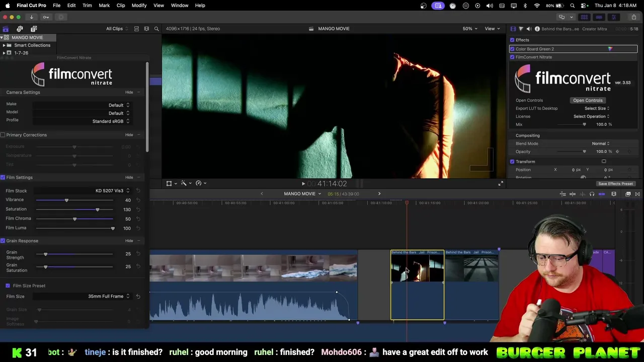Open browser clip appearance filmstrip settings
Image resolution: width=644 pixels, height=362 pixels.
146,29
